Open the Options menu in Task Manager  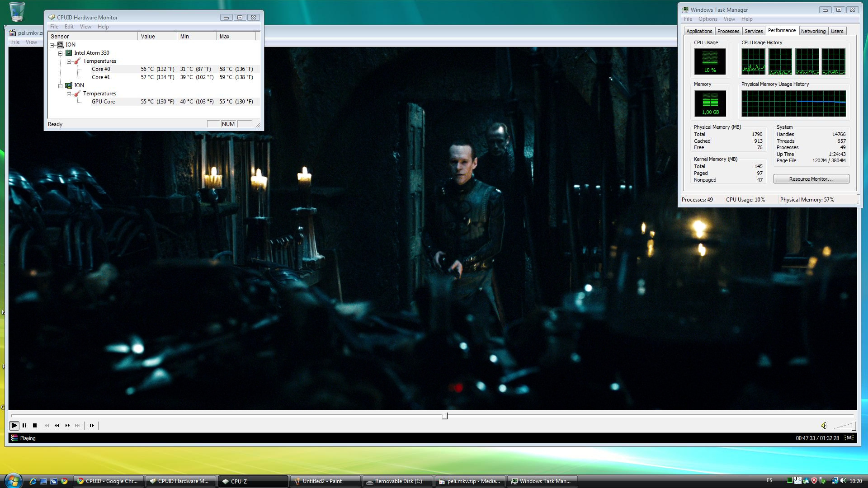point(708,19)
